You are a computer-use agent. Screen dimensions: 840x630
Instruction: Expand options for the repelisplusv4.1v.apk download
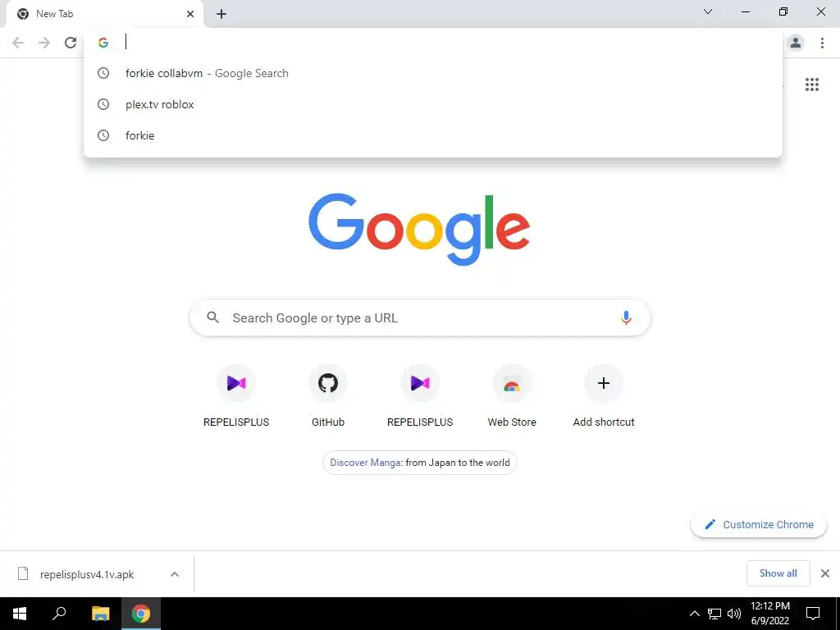click(174, 574)
